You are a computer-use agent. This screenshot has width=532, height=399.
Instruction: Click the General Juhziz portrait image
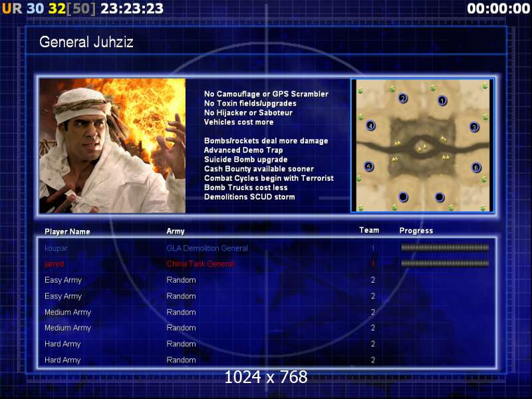coord(112,146)
